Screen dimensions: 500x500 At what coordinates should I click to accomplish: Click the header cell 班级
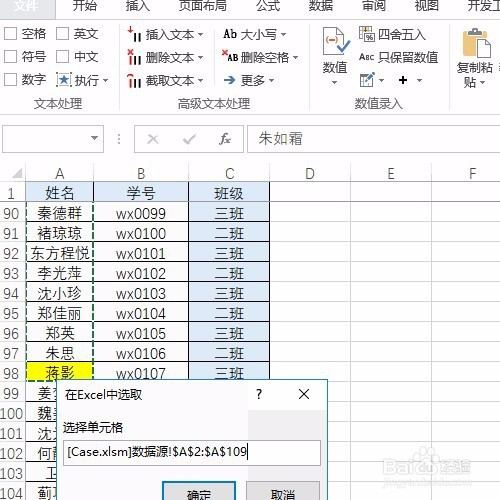(229, 193)
